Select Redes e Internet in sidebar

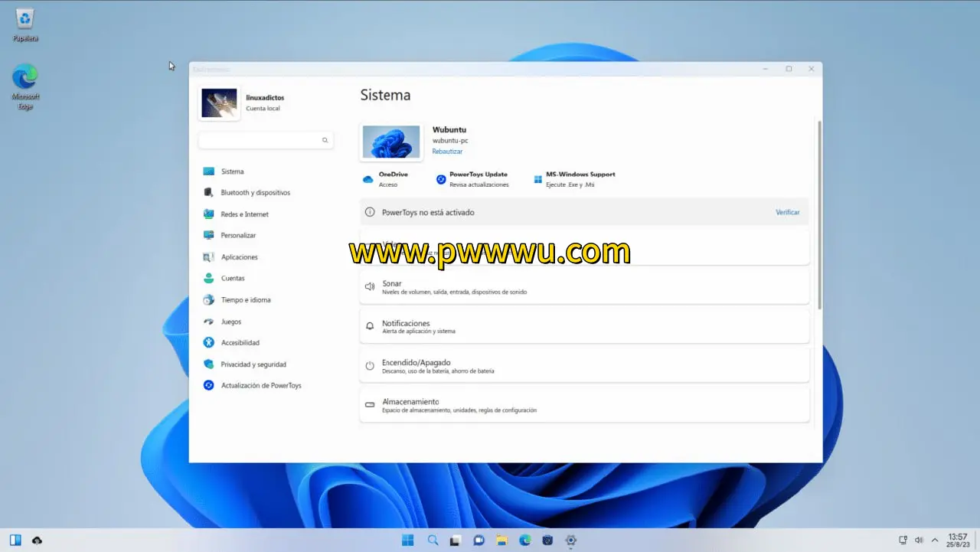[244, 214]
